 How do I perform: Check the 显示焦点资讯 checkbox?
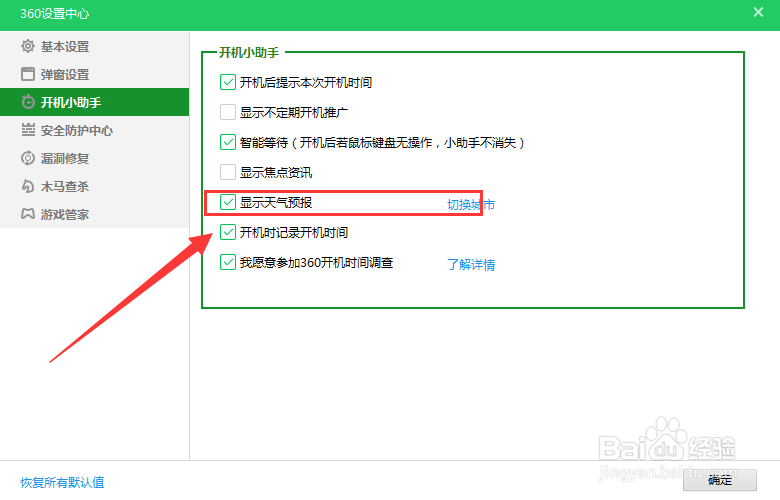pyautogui.click(x=228, y=172)
